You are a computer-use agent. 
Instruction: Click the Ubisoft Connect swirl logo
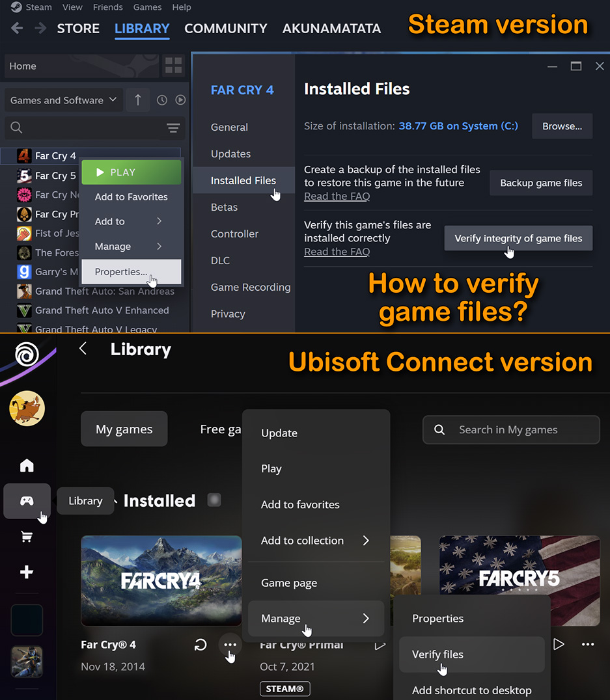pyautogui.click(x=27, y=355)
